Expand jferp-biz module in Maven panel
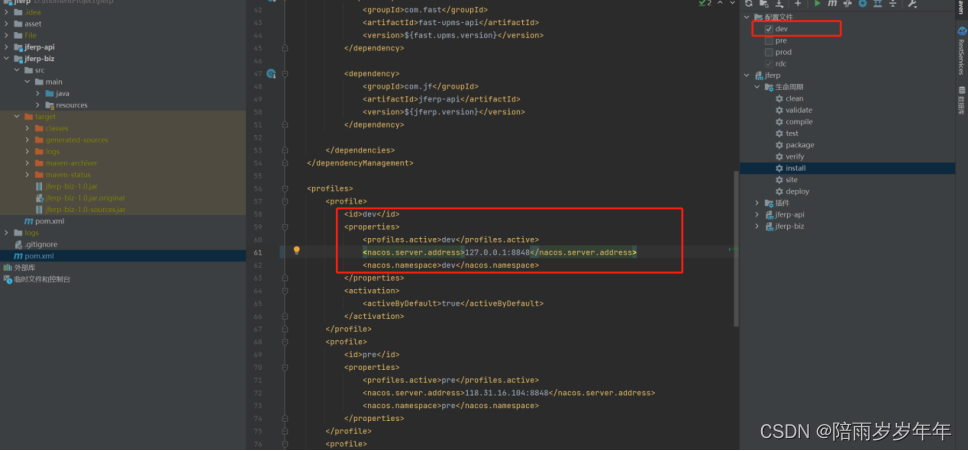 pos(757,226)
